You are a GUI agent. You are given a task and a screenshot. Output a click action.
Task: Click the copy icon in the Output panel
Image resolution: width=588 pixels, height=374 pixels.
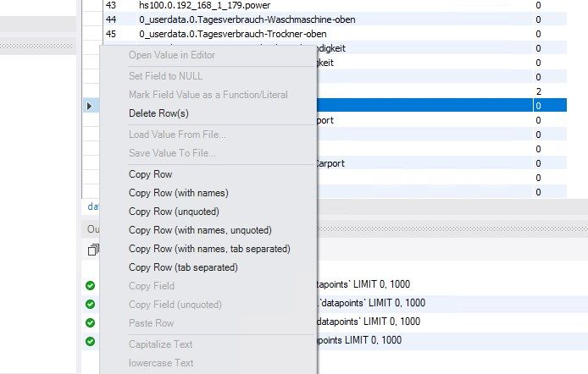[92, 250]
